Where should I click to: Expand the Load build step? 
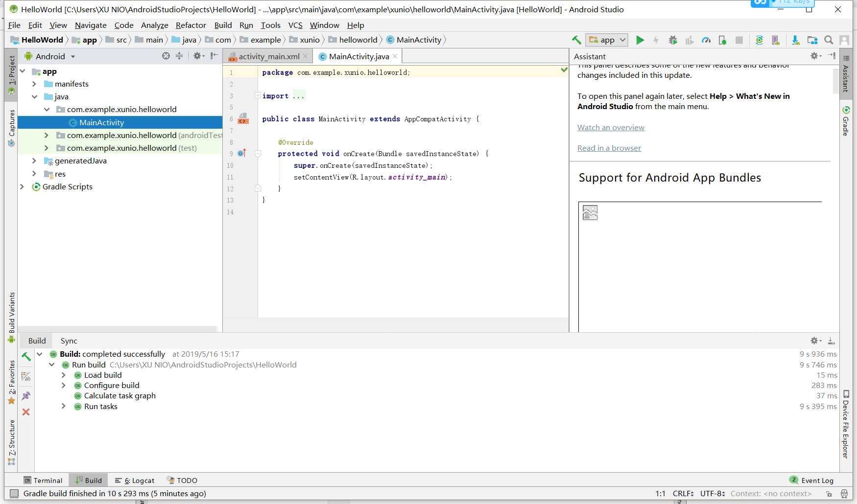point(64,375)
